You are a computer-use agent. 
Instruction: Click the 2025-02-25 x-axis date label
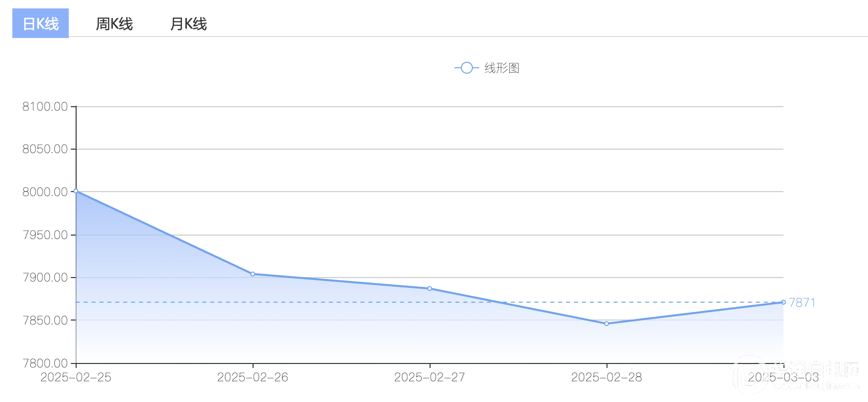[x=76, y=377]
